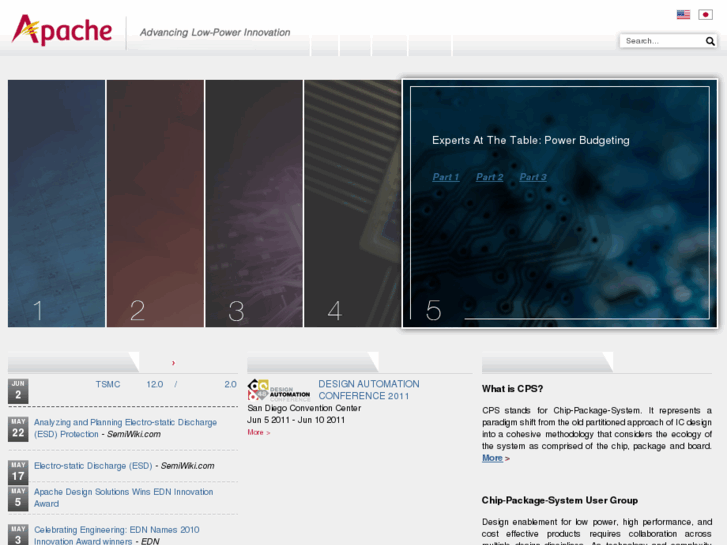Open Part 3 of Power Budgeting
Screen dimensions: 727x545
pos(533,177)
